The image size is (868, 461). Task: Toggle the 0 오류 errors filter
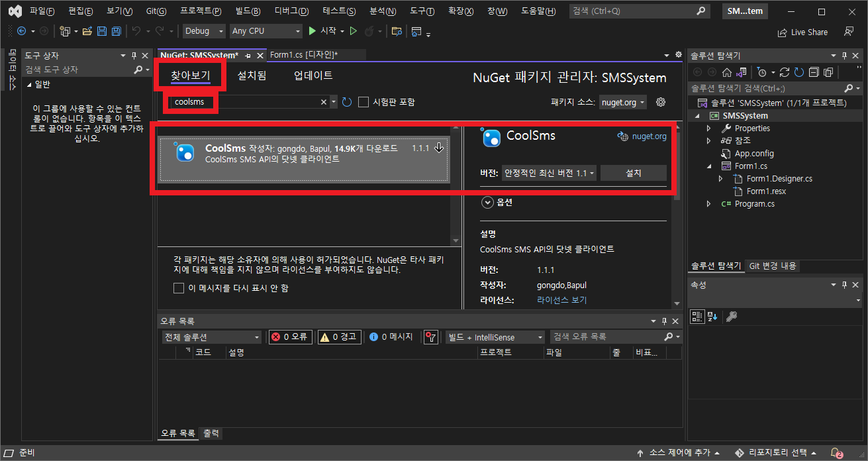pos(289,337)
